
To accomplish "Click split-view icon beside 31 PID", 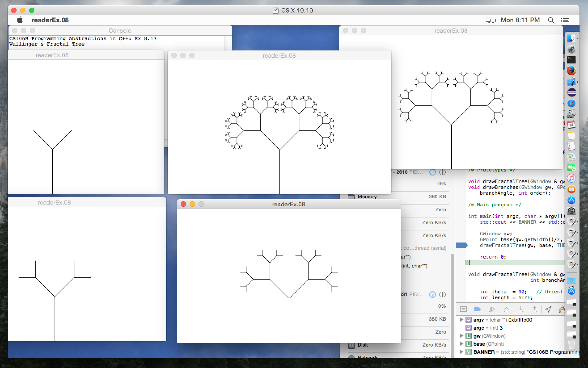I will point(442,295).
